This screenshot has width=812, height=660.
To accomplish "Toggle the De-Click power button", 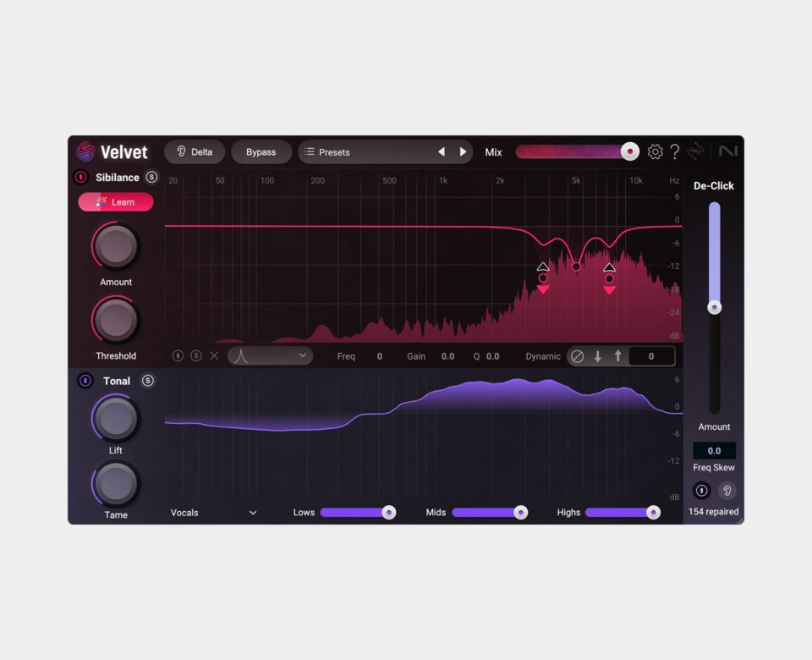I will click(x=701, y=491).
